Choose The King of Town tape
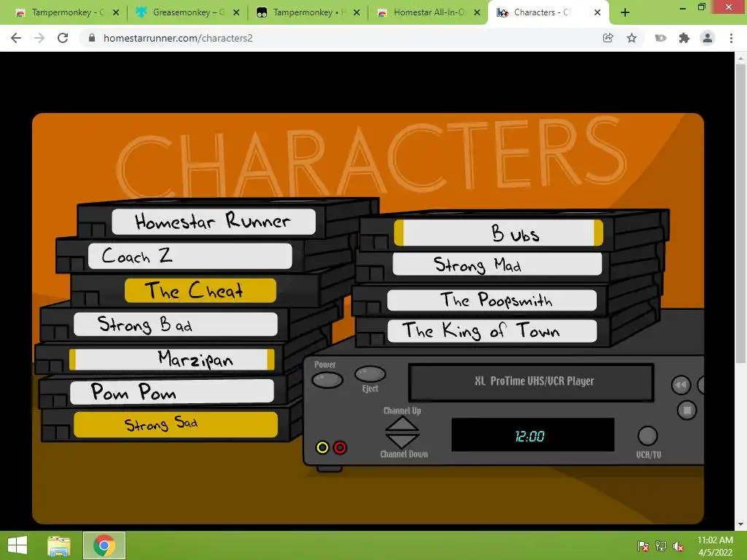The height and width of the screenshot is (560, 747). (x=492, y=330)
